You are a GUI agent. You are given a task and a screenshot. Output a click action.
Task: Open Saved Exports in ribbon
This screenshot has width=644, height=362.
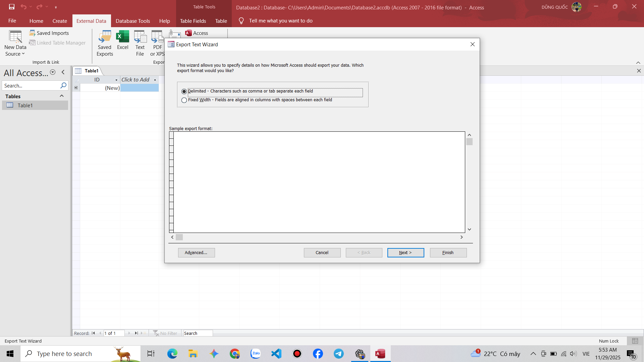pyautogui.click(x=105, y=44)
